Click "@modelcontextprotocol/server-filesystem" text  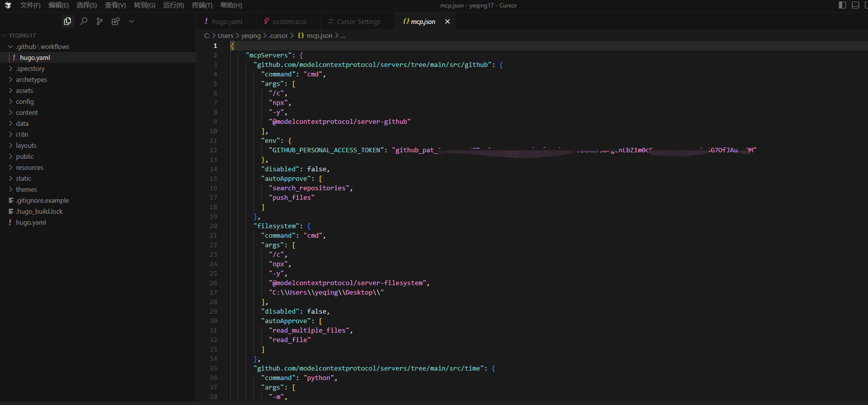[347, 283]
